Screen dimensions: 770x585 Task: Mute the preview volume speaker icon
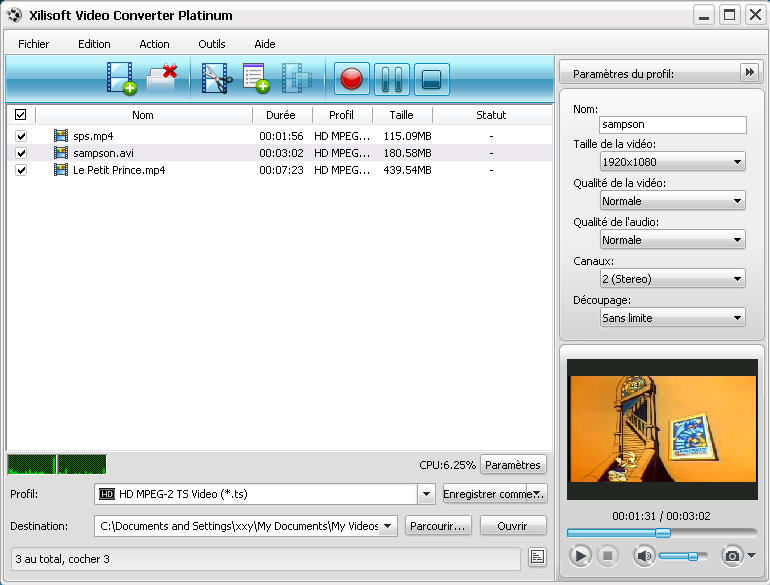644,556
